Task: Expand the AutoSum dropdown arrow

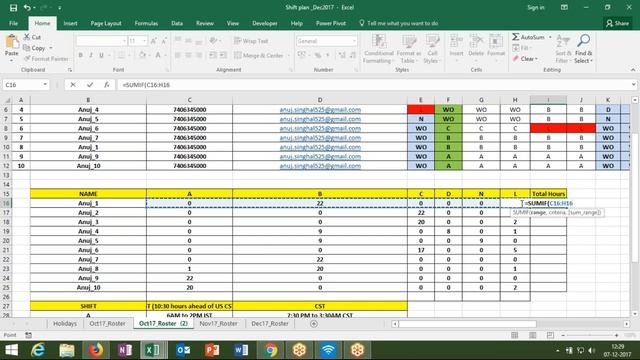Action: tap(550, 37)
